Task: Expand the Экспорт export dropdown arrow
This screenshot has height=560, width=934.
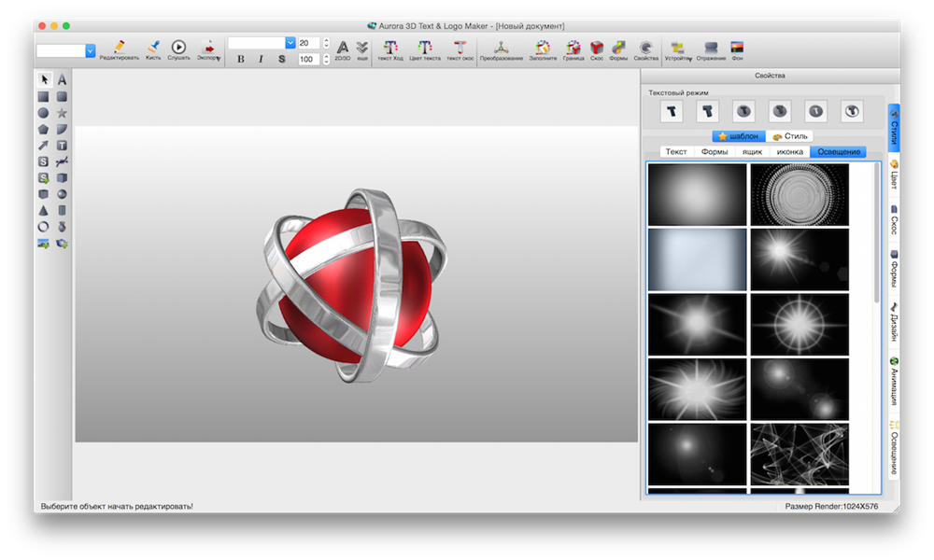Action: [218, 58]
